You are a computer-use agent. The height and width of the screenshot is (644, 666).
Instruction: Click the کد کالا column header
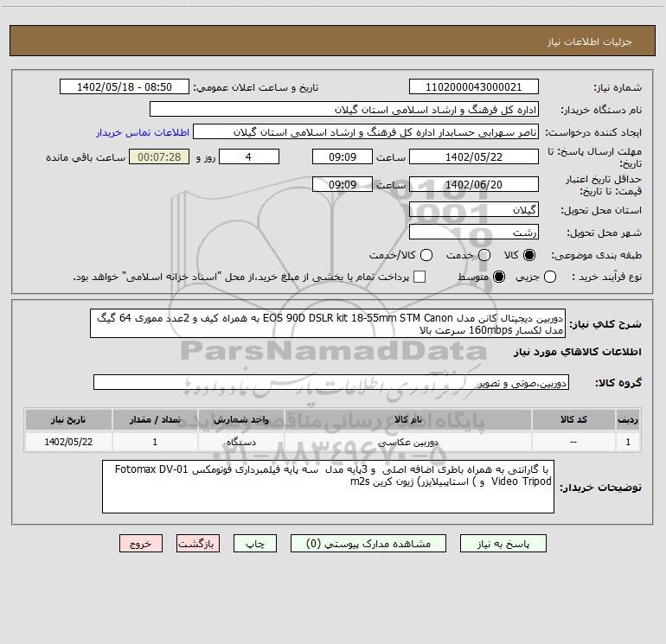pyautogui.click(x=573, y=419)
